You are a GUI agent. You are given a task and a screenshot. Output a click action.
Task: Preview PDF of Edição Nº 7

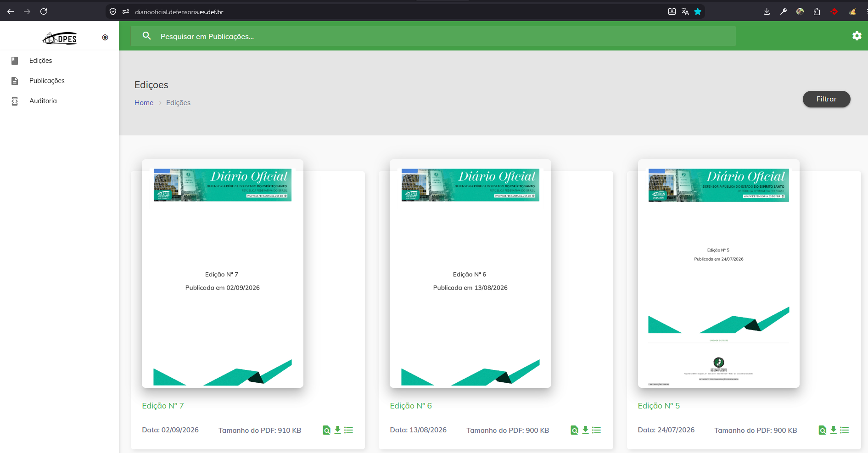(326, 430)
